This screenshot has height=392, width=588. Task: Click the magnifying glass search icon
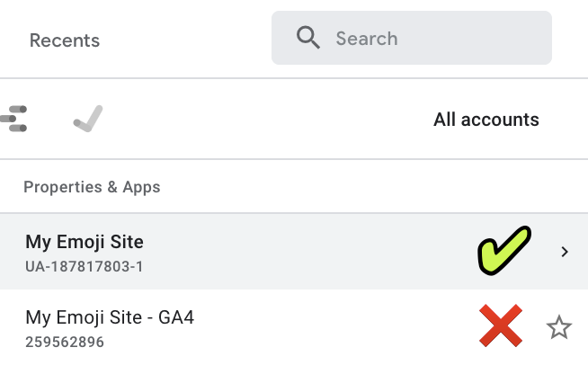[308, 38]
